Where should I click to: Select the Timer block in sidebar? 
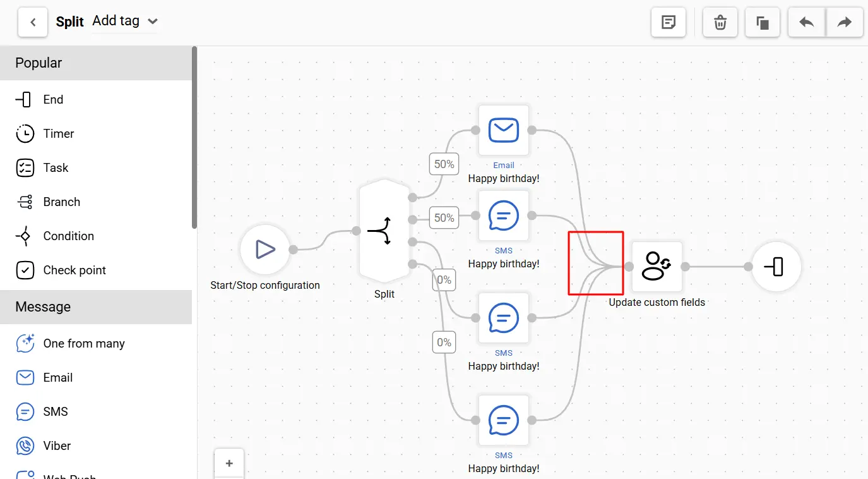tap(58, 133)
